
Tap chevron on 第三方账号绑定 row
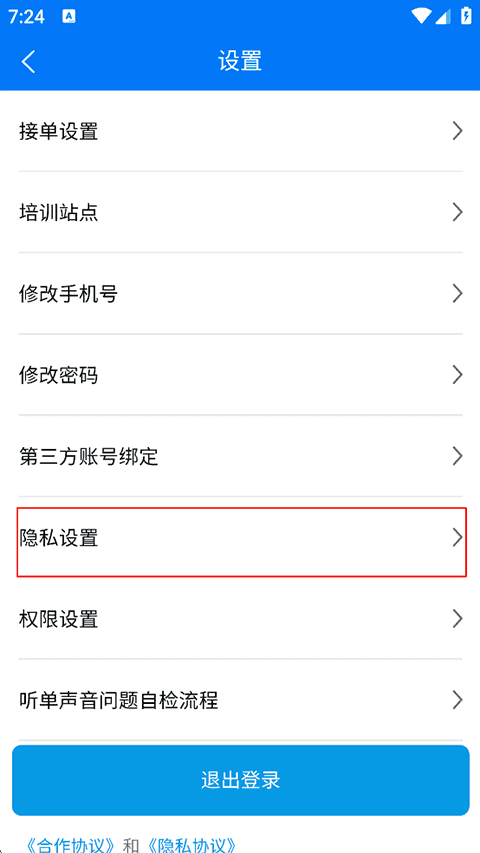[x=458, y=456]
